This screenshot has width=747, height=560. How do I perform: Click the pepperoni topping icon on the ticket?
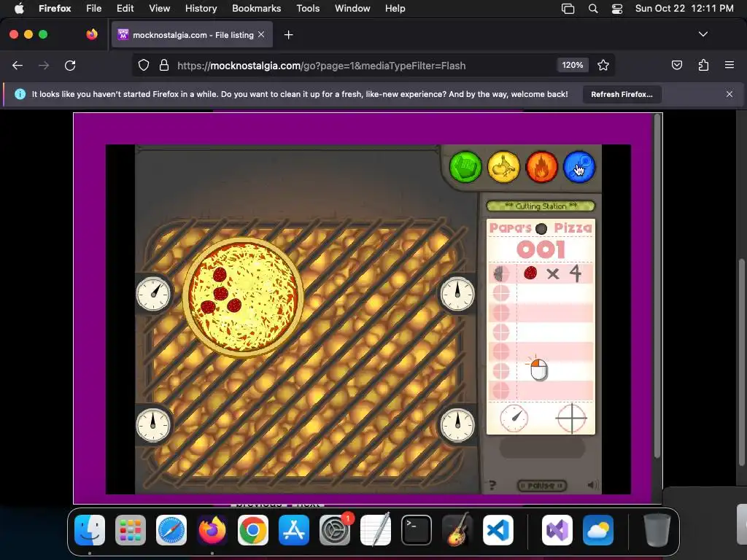click(x=530, y=273)
